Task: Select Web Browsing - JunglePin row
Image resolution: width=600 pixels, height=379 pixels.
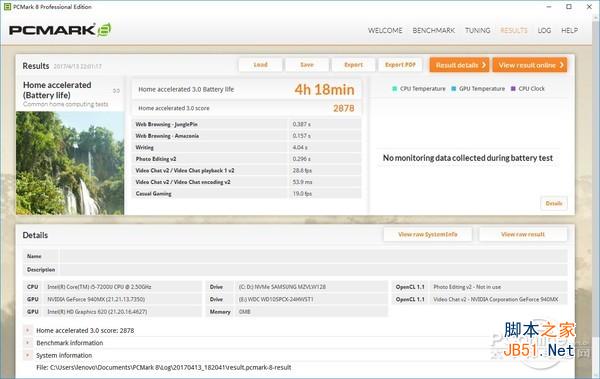Action: click(x=247, y=124)
